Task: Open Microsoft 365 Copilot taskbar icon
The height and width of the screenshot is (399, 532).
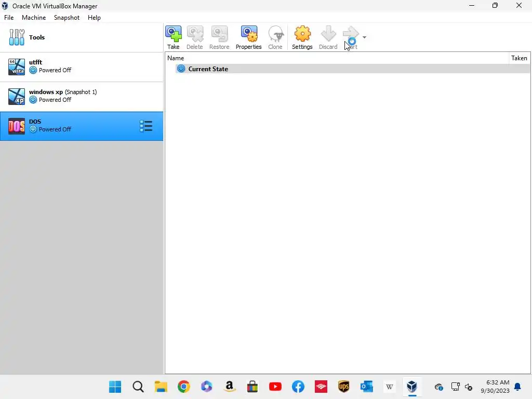Action: pos(207,387)
